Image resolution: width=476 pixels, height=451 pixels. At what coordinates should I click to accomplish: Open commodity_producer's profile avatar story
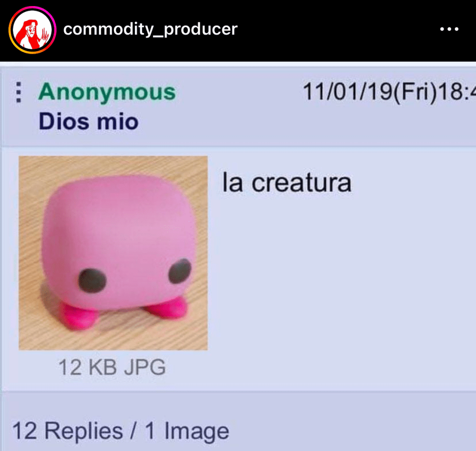tap(32, 30)
